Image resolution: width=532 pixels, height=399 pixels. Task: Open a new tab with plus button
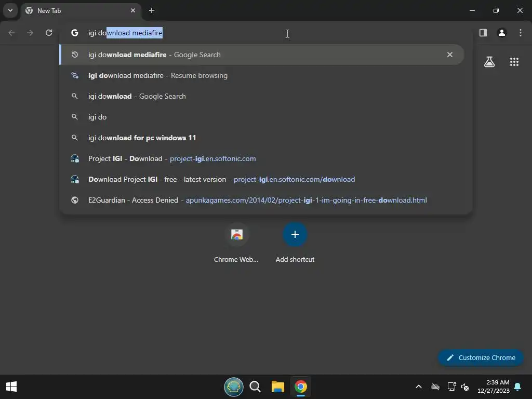pos(152,10)
